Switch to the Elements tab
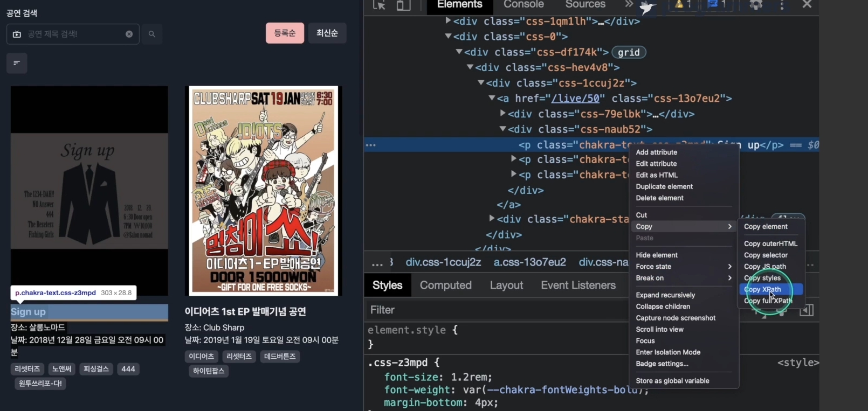868x411 pixels. (x=459, y=4)
